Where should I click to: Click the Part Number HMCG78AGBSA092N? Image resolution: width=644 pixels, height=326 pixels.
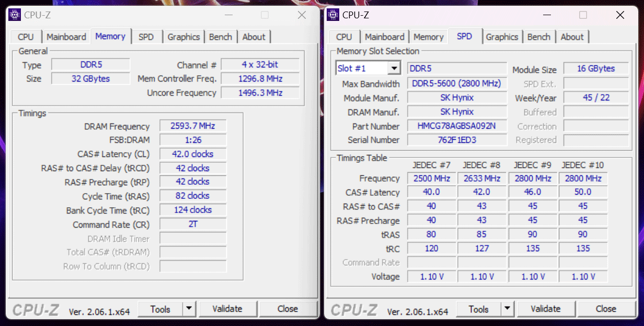point(457,126)
